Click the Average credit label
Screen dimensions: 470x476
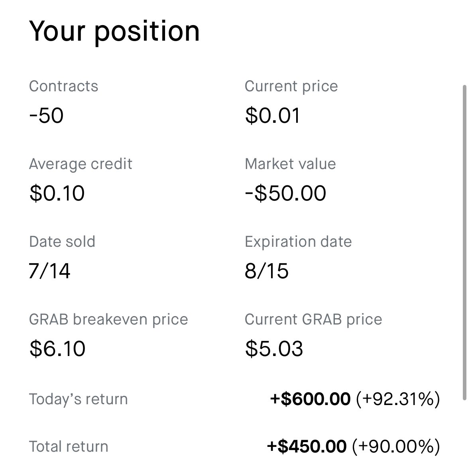point(81,164)
